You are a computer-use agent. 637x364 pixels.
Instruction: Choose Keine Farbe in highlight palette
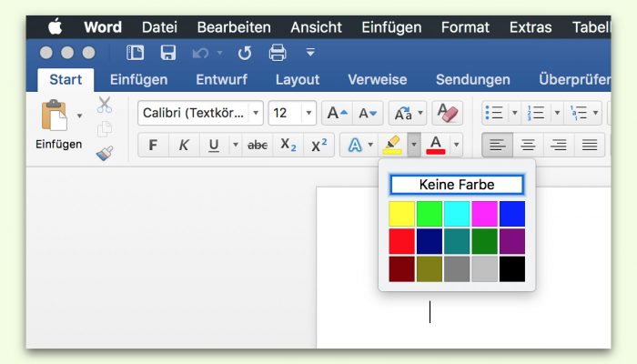pyautogui.click(x=457, y=185)
